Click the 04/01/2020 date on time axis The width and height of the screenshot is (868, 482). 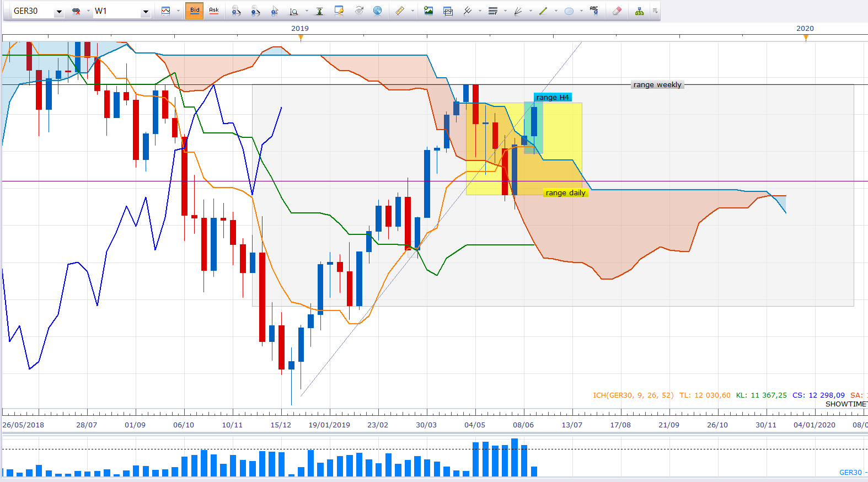815,425
